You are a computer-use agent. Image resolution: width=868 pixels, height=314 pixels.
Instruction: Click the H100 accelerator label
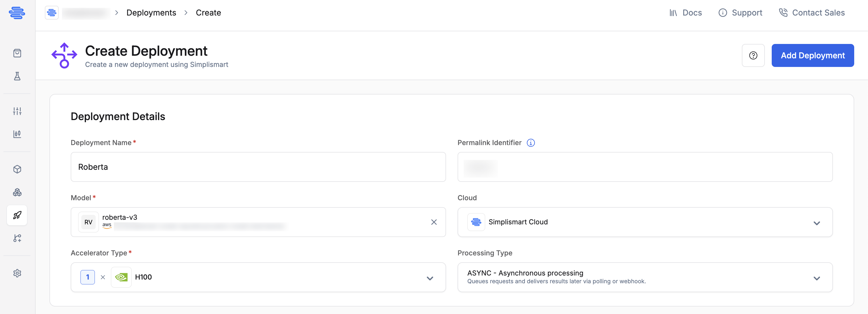click(143, 277)
